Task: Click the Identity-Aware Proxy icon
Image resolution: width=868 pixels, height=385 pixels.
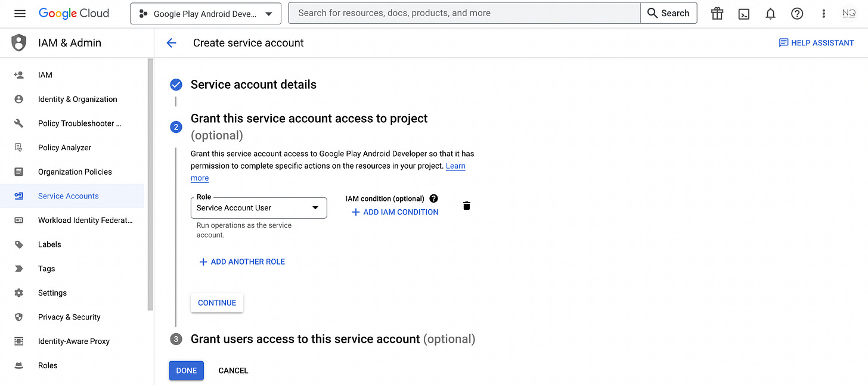Action: tap(18, 341)
